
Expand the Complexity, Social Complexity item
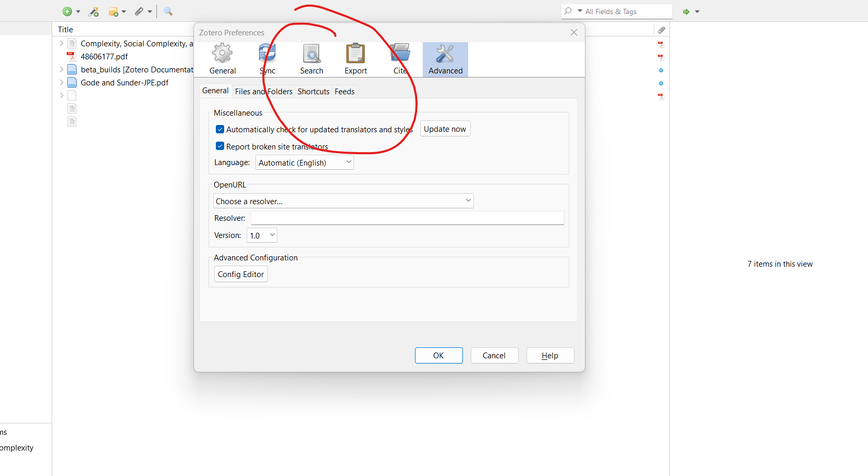tap(62, 43)
